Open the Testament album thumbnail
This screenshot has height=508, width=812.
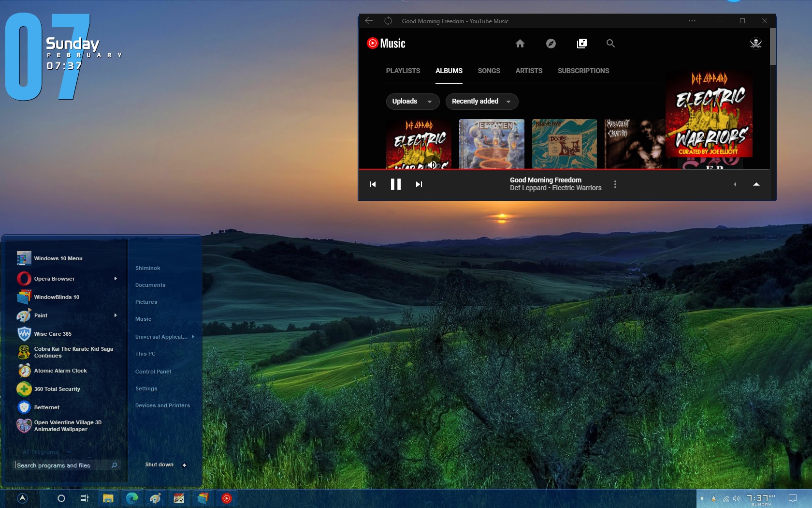click(x=492, y=144)
